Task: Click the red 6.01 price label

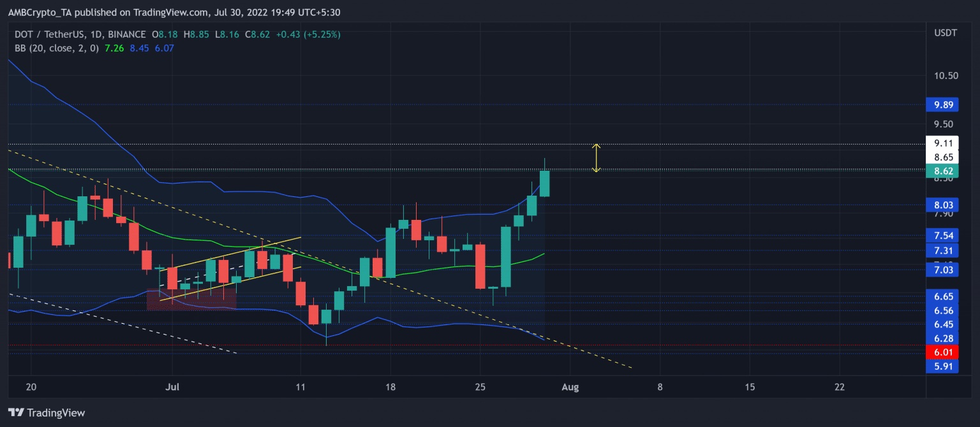Action: coord(942,352)
